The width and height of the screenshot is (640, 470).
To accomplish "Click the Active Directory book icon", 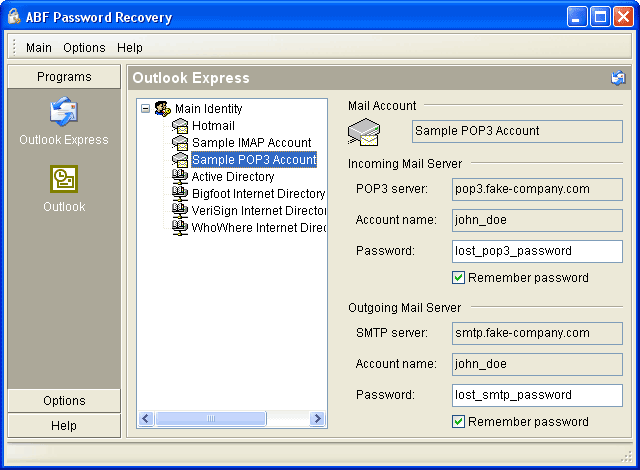I will click(180, 177).
